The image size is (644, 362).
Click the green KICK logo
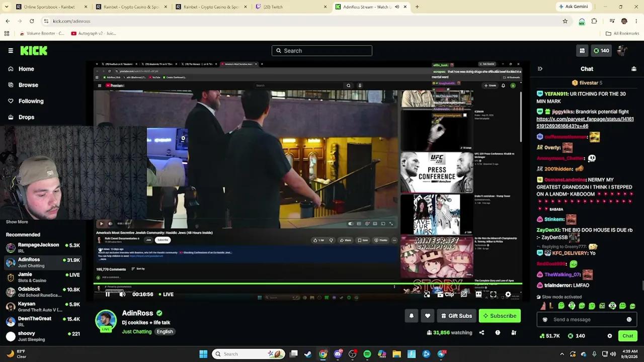34,51
